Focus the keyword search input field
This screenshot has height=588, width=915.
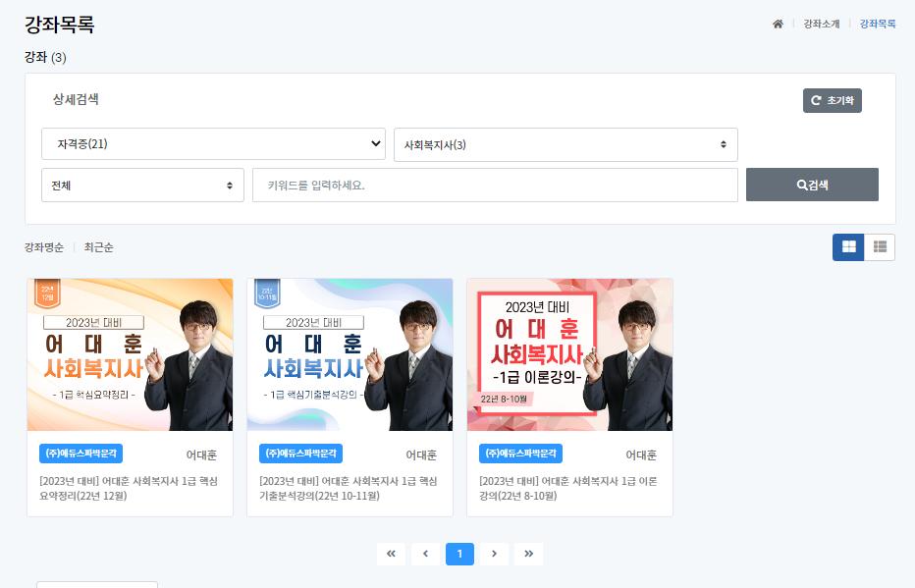click(495, 186)
